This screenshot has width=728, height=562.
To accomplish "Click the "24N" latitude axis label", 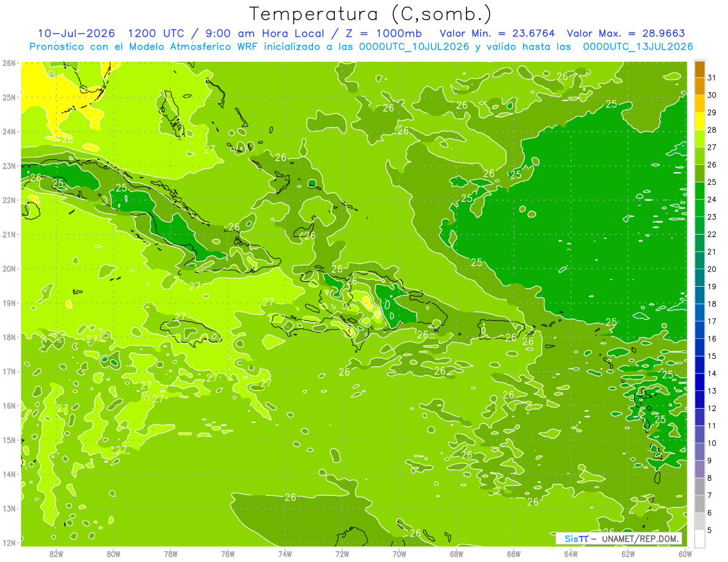I will (9, 132).
